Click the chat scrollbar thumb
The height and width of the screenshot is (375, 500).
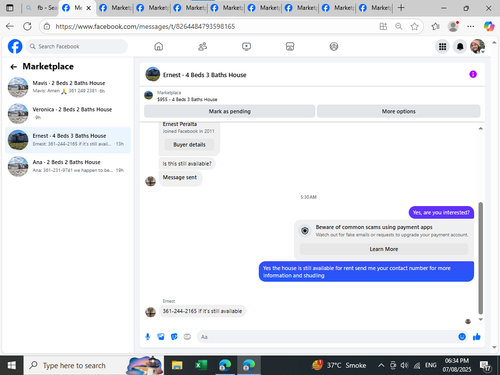480,258
